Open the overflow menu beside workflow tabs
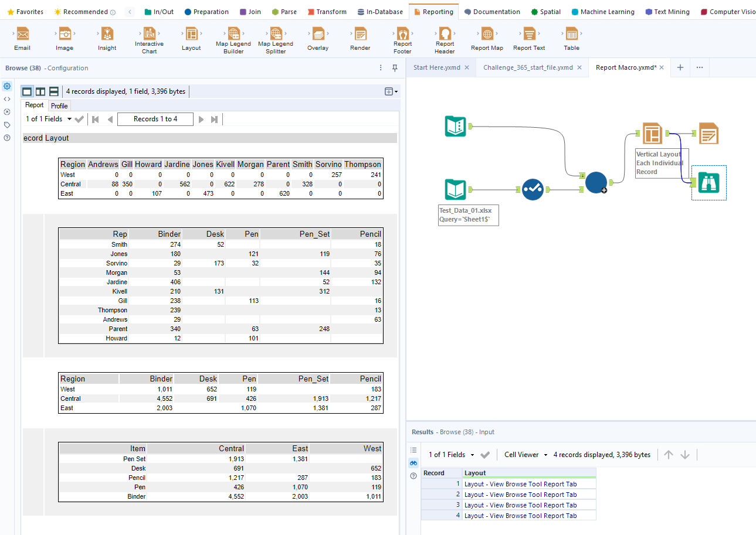This screenshot has width=756, height=535. point(700,67)
